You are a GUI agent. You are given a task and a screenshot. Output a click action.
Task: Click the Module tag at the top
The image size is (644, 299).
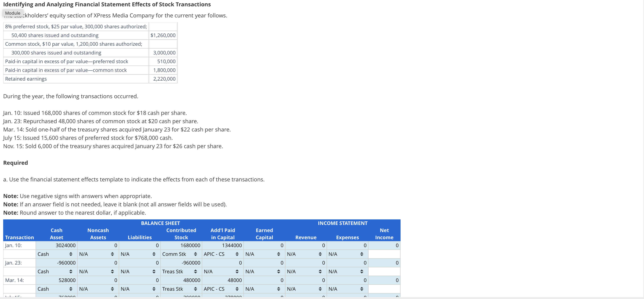tap(13, 13)
